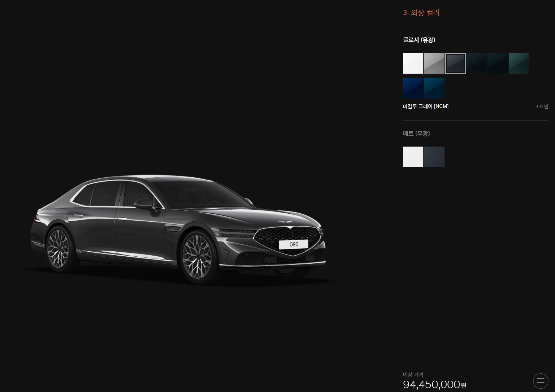Click the estimated price 94,450,000원
The height and width of the screenshot is (392, 555).
tap(434, 384)
